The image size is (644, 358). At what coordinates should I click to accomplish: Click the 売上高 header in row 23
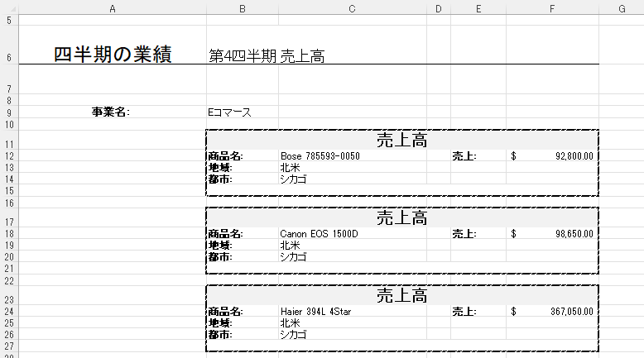402,295
